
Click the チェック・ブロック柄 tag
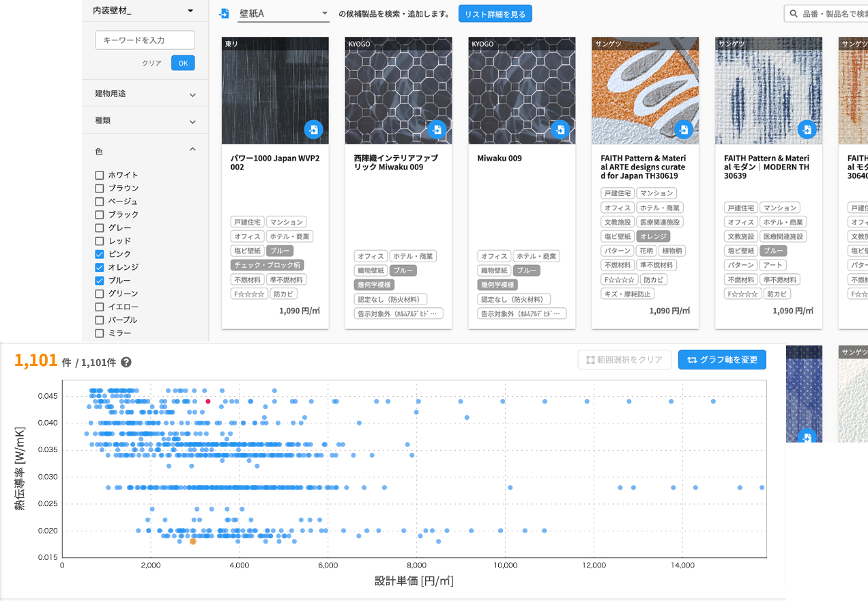coord(267,265)
